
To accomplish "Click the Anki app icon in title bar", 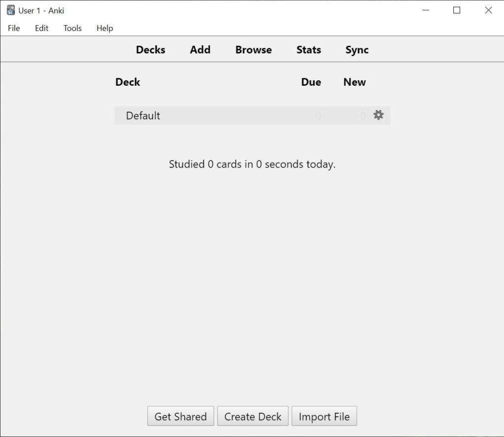I will pos(11,10).
